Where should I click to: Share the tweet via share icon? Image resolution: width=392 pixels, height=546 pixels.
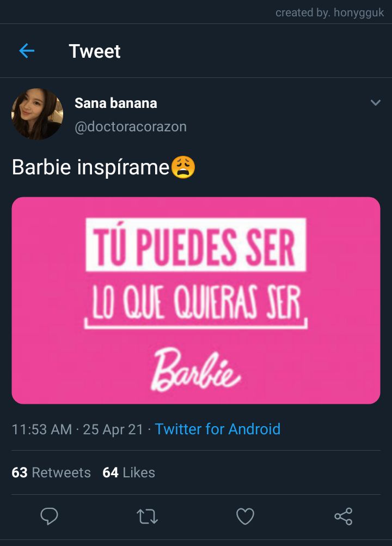[x=344, y=516]
